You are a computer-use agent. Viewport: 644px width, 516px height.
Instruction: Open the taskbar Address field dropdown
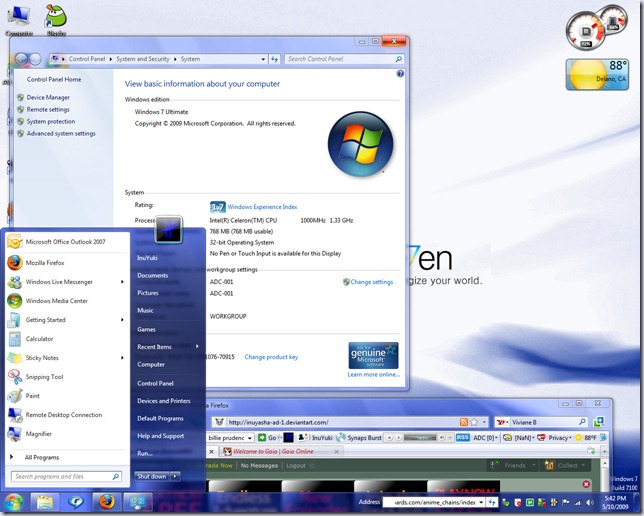pyautogui.click(x=481, y=502)
